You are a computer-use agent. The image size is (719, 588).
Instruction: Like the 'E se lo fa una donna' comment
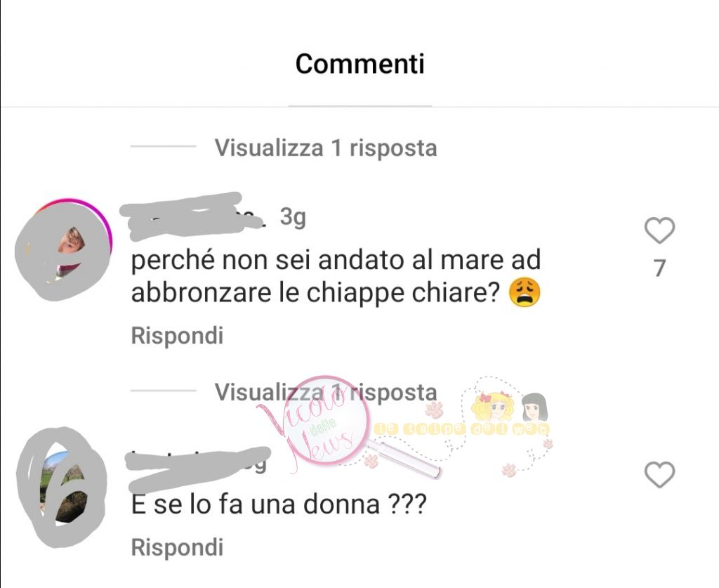pos(659,475)
